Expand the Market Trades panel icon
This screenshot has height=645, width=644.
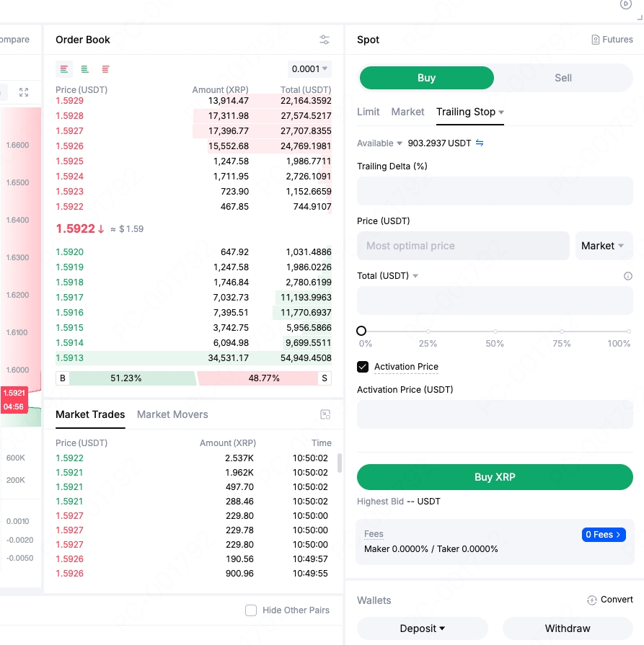click(x=325, y=414)
